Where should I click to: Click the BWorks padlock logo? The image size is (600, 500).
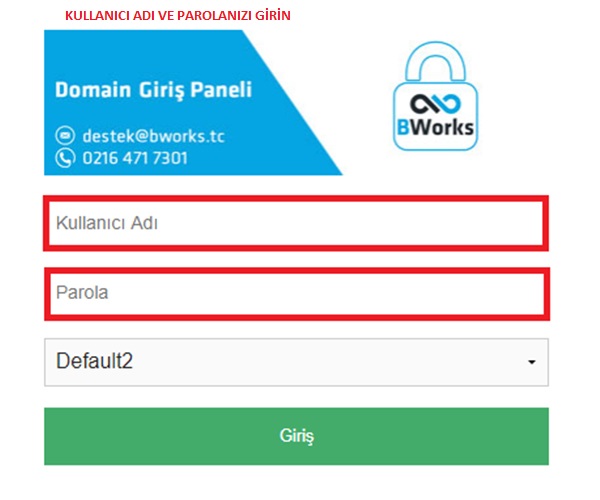point(435,96)
